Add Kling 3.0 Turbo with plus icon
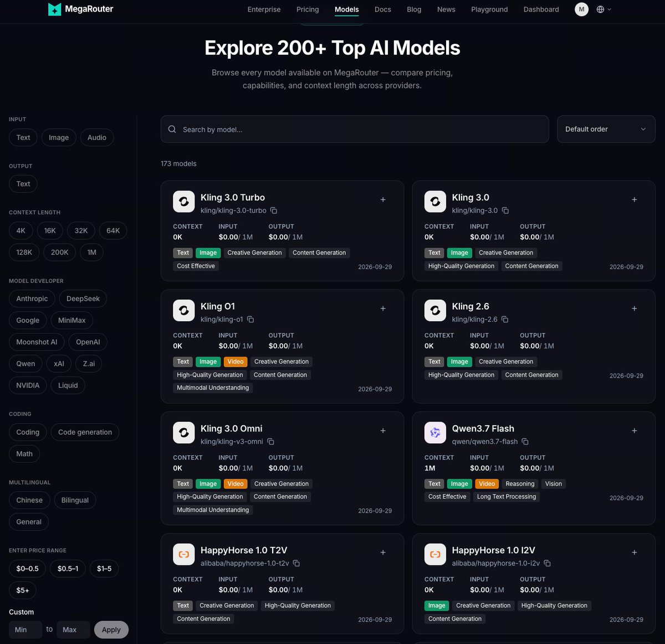The width and height of the screenshot is (665, 644). click(x=383, y=199)
